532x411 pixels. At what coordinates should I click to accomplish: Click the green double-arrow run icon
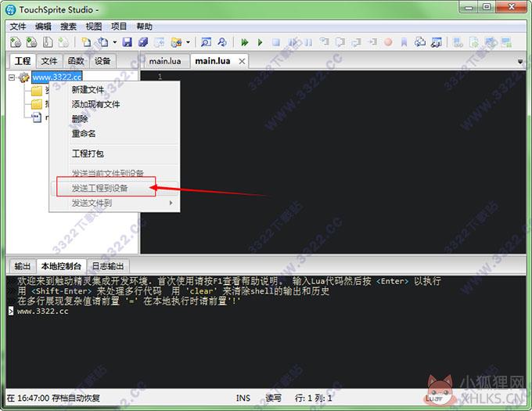(x=244, y=42)
